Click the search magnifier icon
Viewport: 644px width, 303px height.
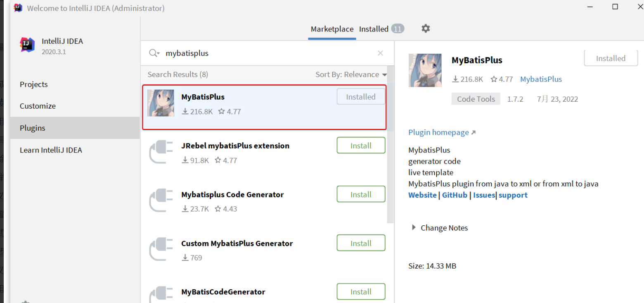tap(154, 53)
